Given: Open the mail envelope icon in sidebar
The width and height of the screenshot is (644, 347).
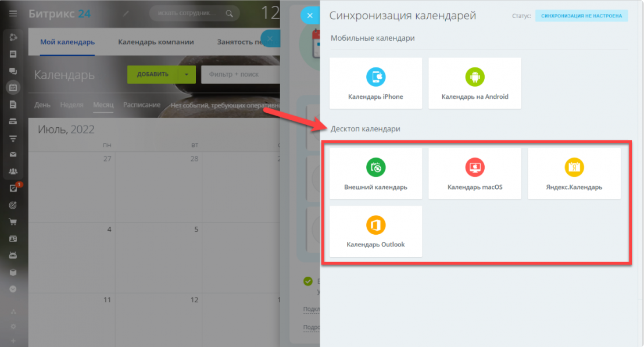Looking at the screenshot, I should pyautogui.click(x=13, y=155).
